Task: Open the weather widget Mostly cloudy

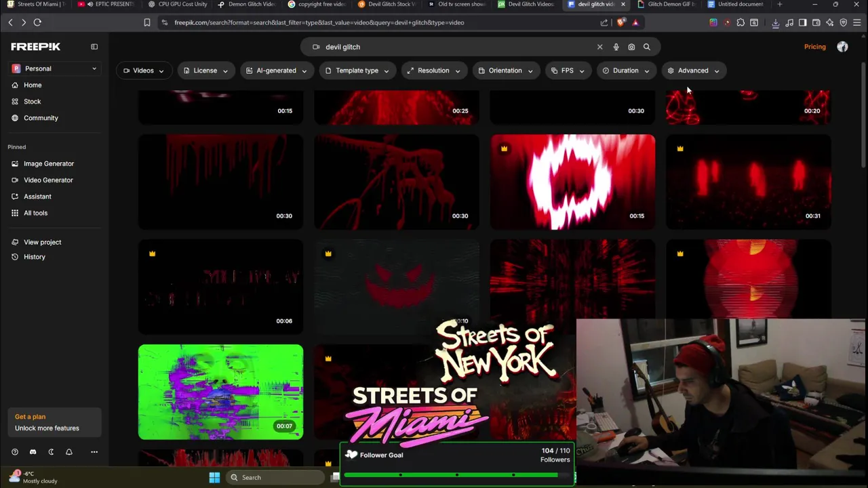Action: click(x=33, y=477)
